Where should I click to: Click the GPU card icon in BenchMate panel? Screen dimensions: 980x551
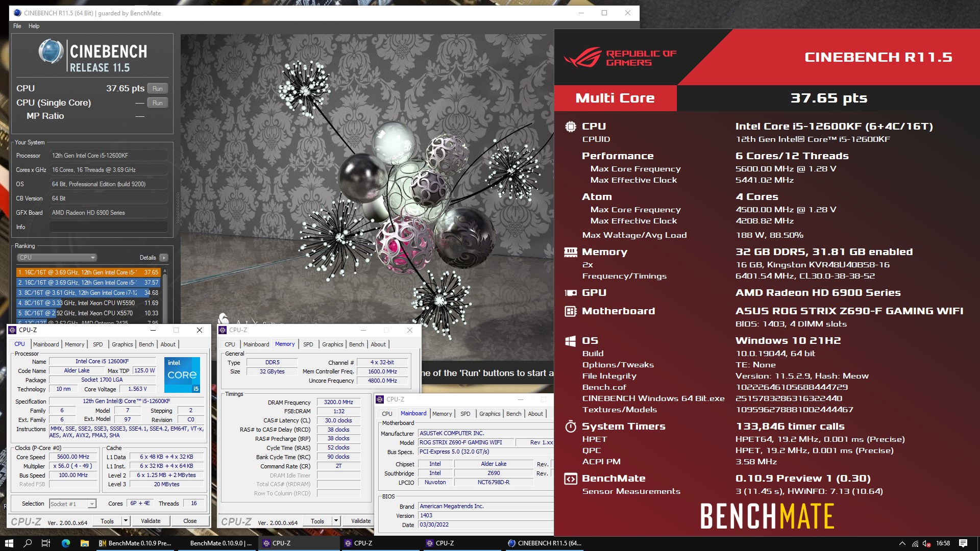point(571,293)
